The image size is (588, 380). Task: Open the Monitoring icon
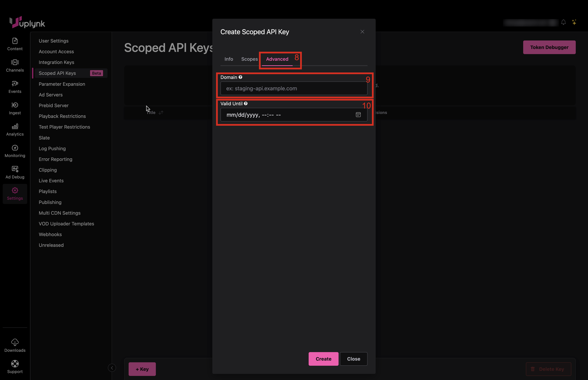tap(15, 147)
